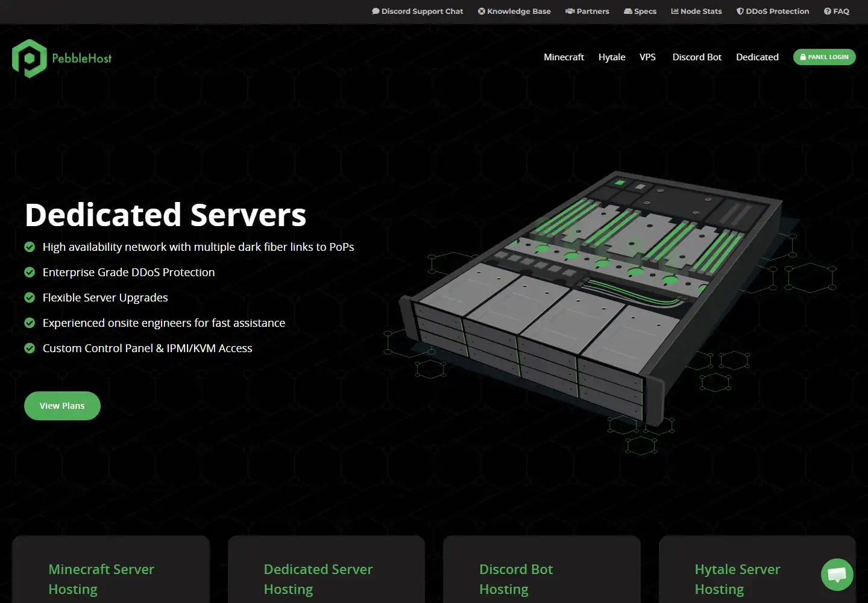Open the FAQ link
This screenshot has width=868, height=603.
(x=837, y=11)
